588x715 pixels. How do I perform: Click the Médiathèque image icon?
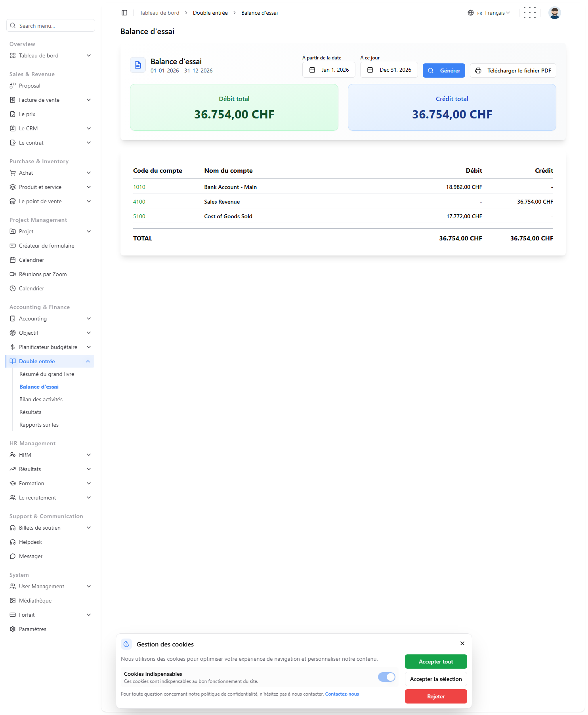point(13,601)
